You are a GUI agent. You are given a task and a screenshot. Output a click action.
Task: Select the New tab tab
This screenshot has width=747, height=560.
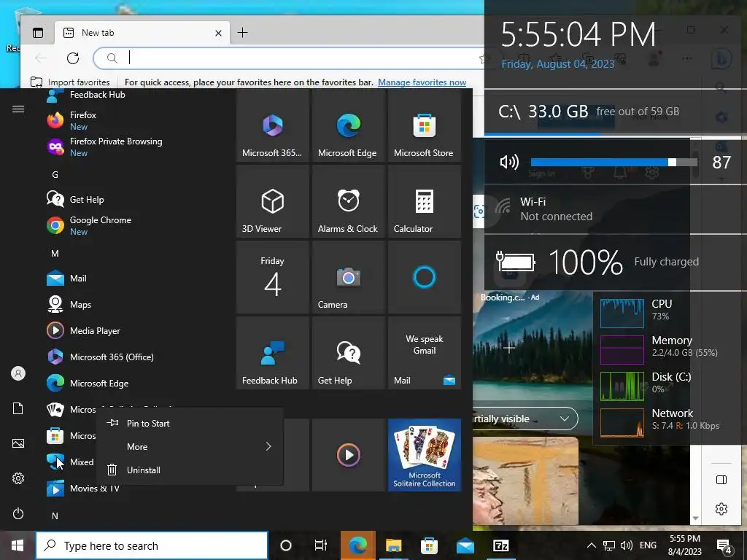pos(142,33)
